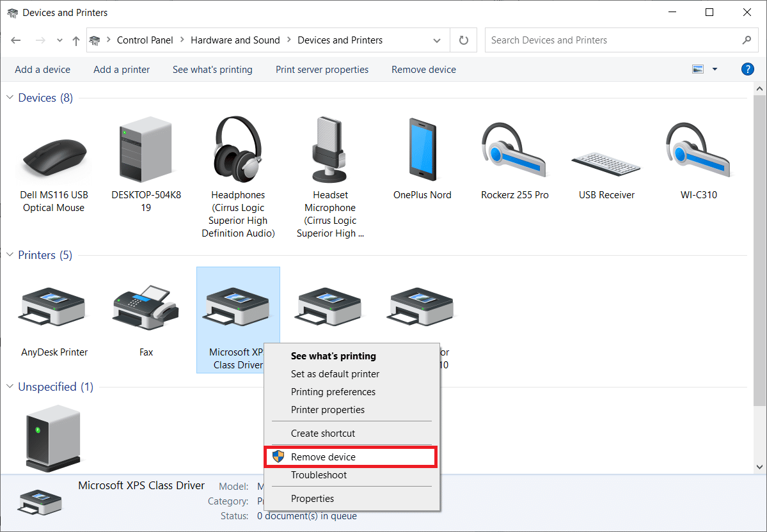
Task: Click the Rockerz 255 Pro headset icon
Action: click(514, 150)
